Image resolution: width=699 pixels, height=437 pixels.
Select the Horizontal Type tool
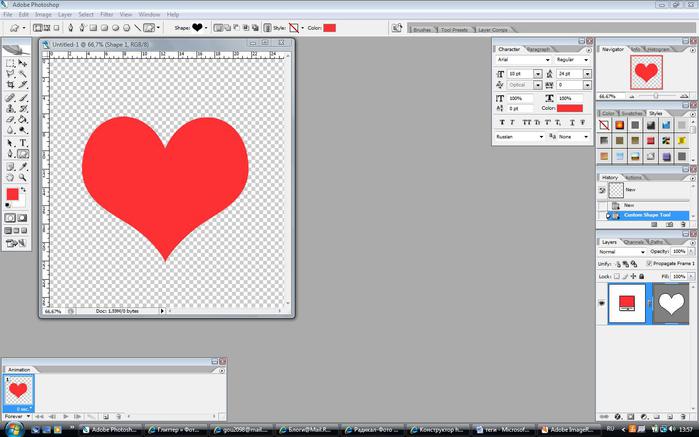[23, 142]
